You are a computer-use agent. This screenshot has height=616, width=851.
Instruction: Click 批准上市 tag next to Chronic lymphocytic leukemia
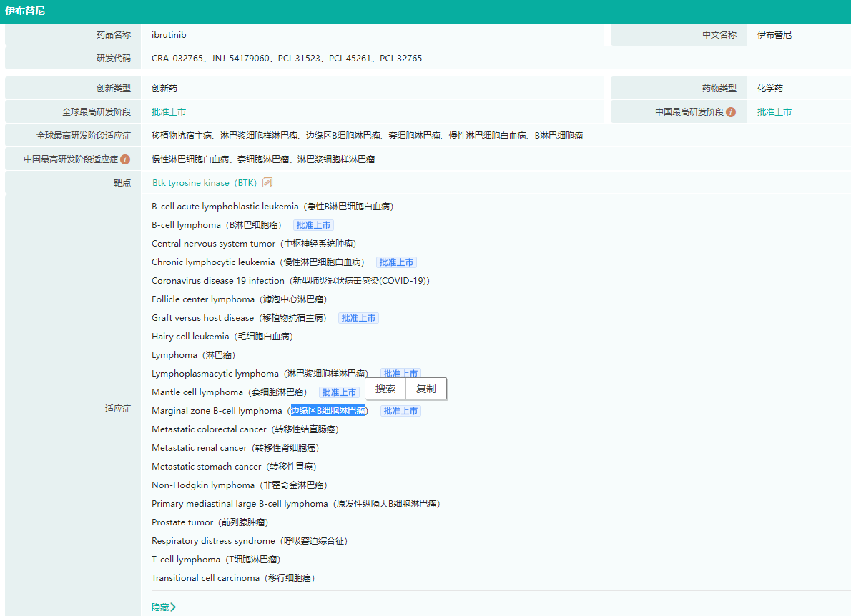click(397, 262)
